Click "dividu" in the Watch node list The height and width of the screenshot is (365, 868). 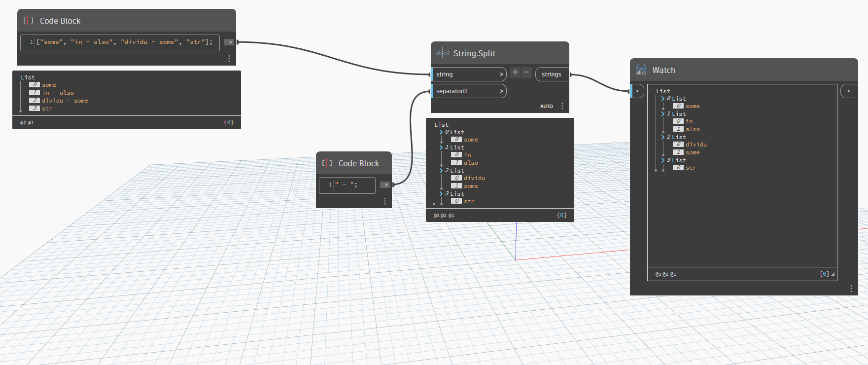pyautogui.click(x=696, y=145)
